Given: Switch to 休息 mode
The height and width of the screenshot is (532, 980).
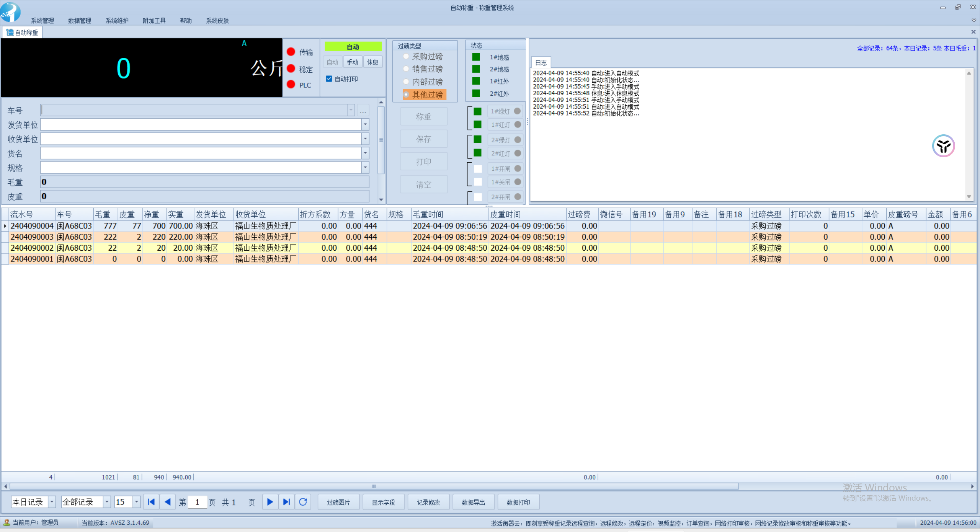Looking at the screenshot, I should (x=372, y=62).
